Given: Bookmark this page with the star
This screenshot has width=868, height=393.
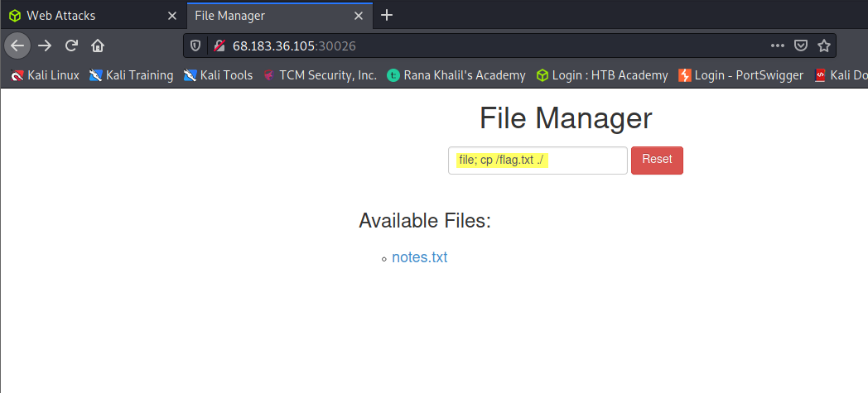Looking at the screenshot, I should [x=824, y=46].
